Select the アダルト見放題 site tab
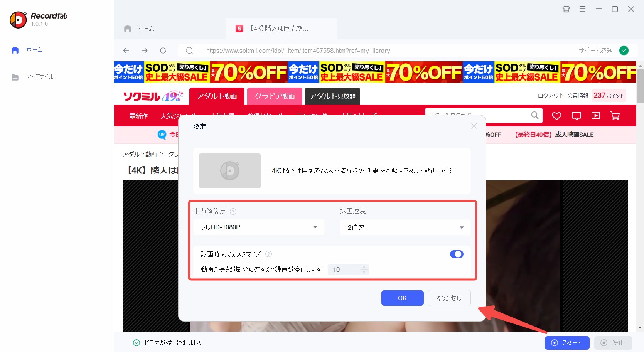This screenshot has height=352, width=644. click(x=332, y=96)
